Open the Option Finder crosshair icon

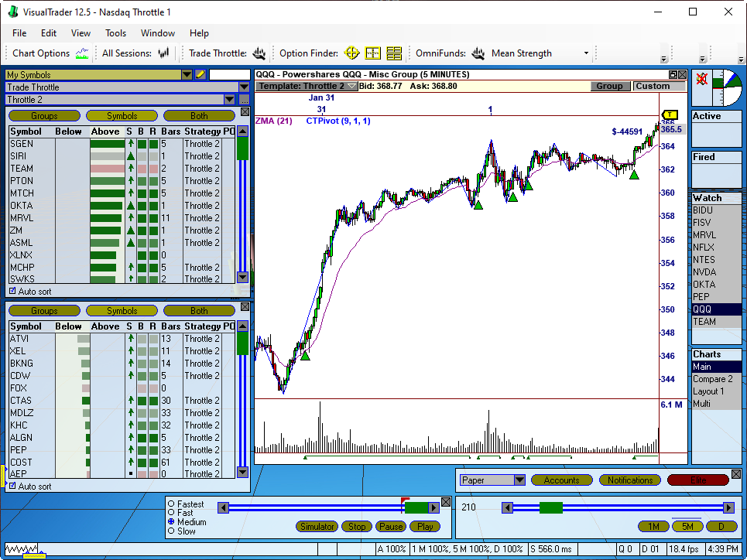coord(351,53)
